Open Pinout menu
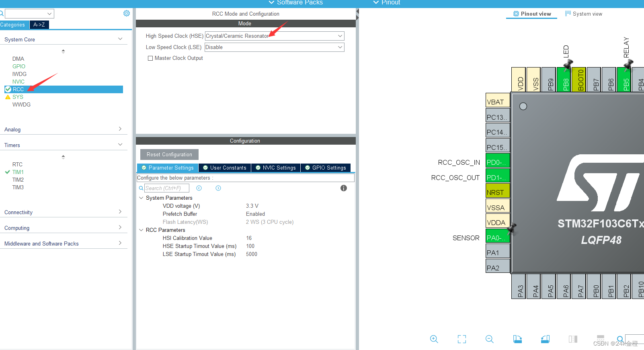 coord(387,3)
